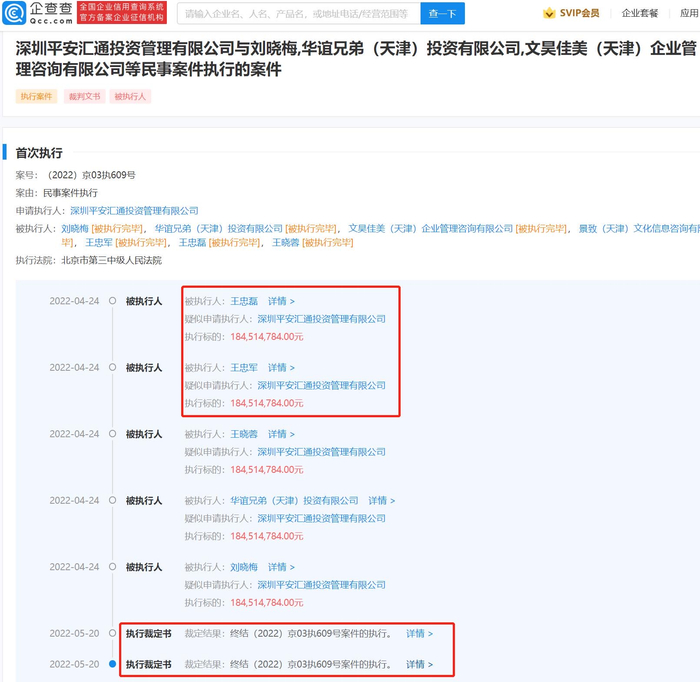Open the 企业套餐 menu
Viewport: 700px width, 682px height.
[639, 13]
